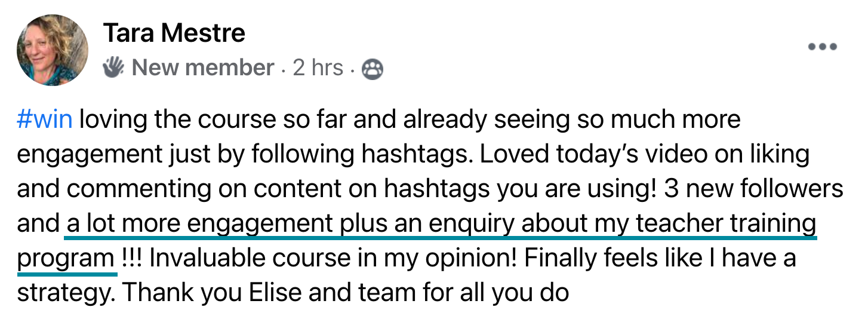Click the group members audience icon
868x319 pixels.
[x=373, y=69]
